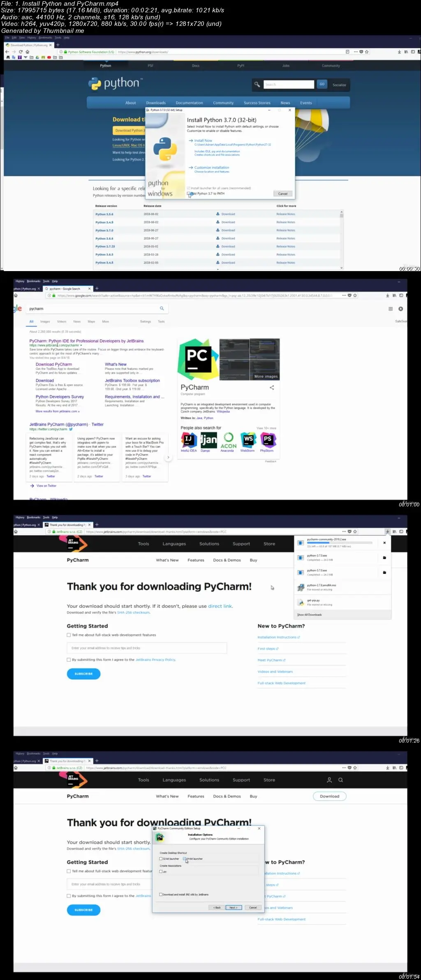
Task: Cancel the Python 3.7.0 setup dialog
Action: coord(283,193)
